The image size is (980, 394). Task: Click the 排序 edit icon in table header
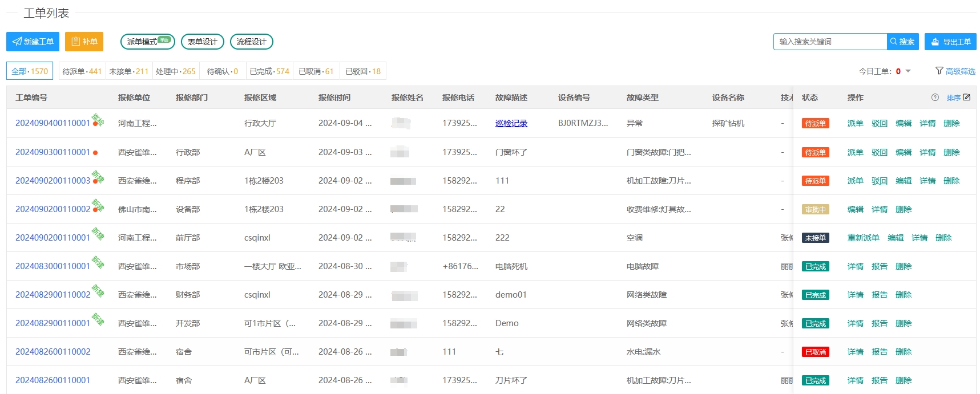tap(966, 98)
